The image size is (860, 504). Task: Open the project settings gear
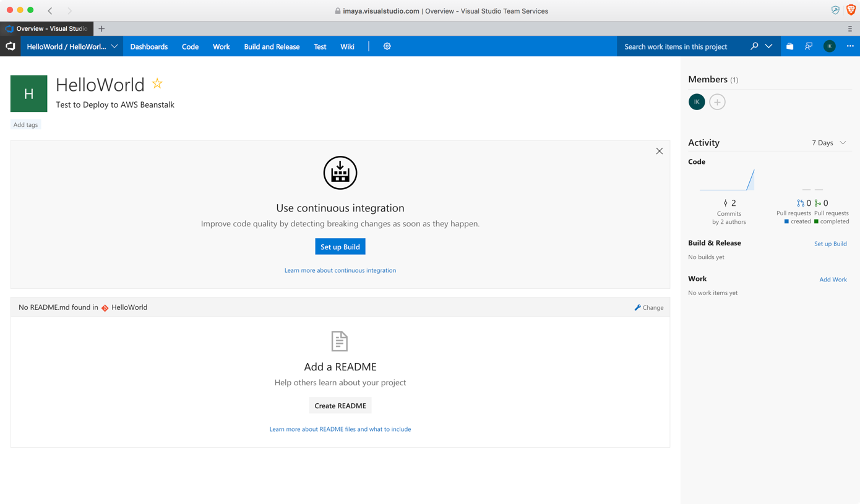pos(387,46)
